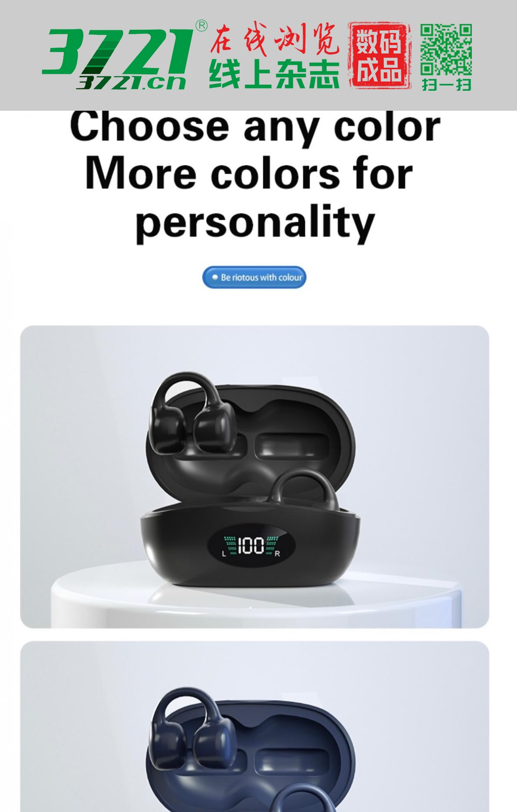Viewport: 517px width, 812px height.
Task: Open the navy blue earbuds product image
Action: pyautogui.click(x=255, y=726)
